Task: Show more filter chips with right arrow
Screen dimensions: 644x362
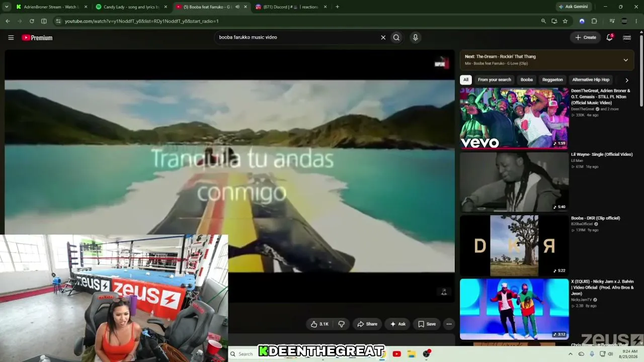Action: tap(626, 80)
